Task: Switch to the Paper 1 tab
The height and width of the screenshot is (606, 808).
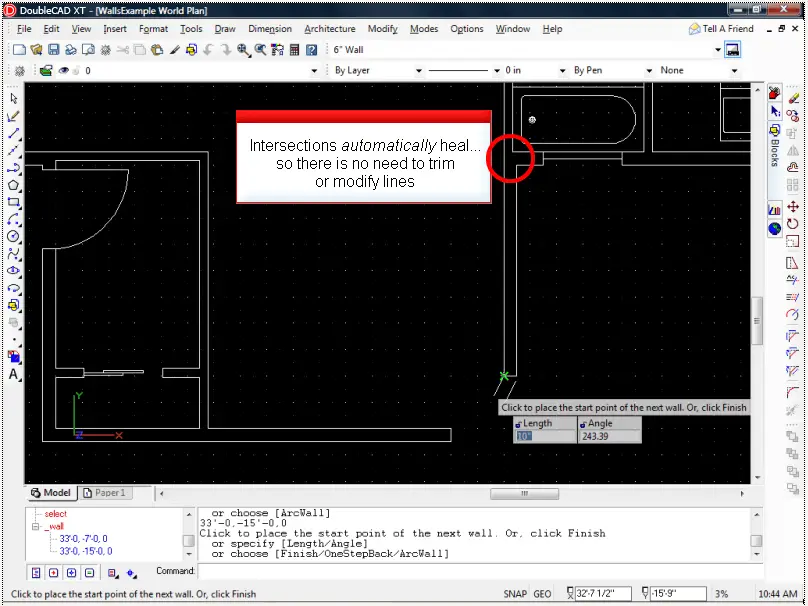Action: 106,492
